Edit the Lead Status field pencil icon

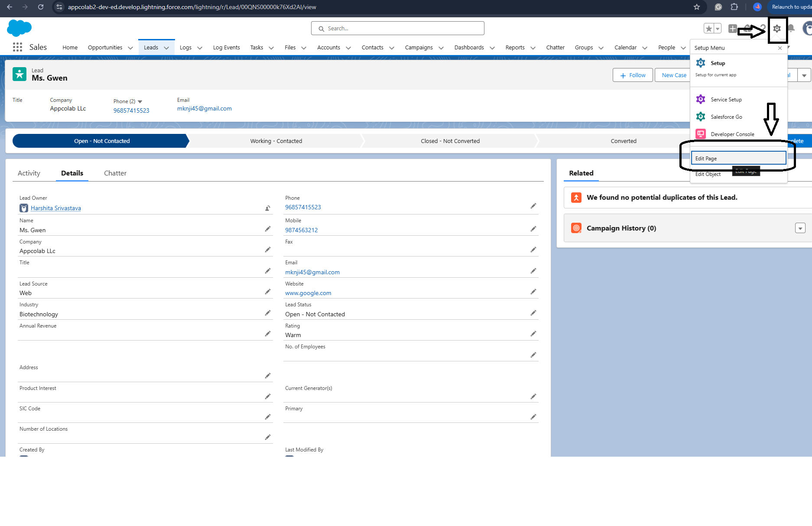coord(533,313)
